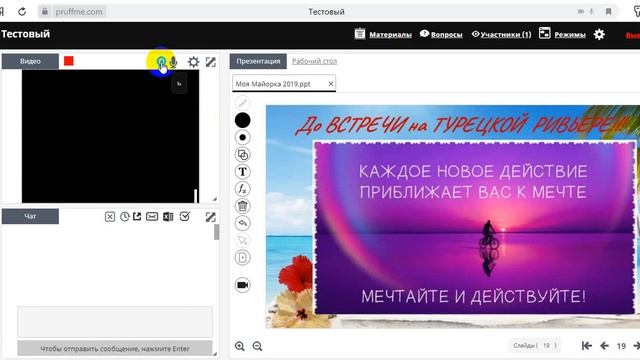
Task: Open the Слайды slide selector
Action: pos(535,345)
